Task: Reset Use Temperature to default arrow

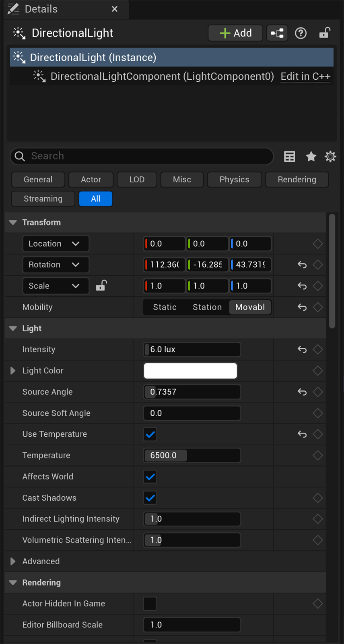Action: tap(302, 434)
